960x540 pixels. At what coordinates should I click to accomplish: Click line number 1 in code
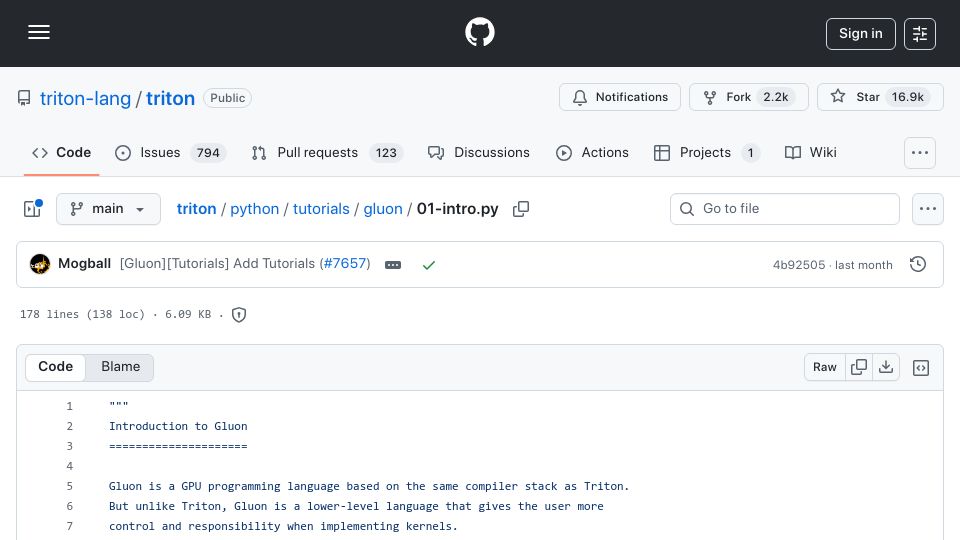coord(70,406)
